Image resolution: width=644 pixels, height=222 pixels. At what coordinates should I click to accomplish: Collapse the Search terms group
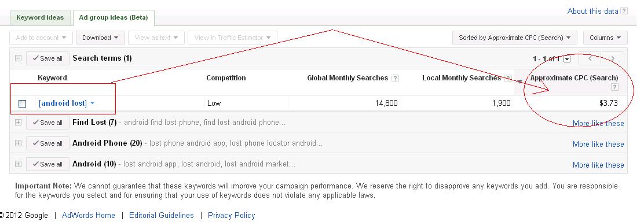18,58
